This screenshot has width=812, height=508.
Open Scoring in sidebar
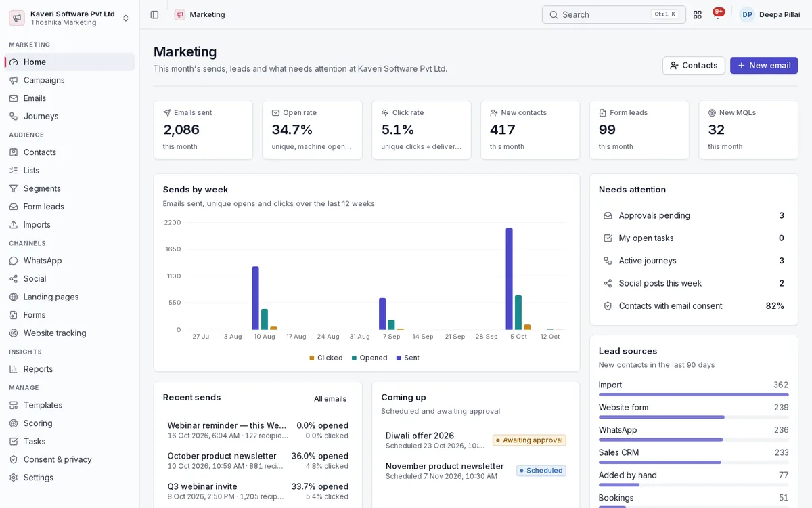pos(70,423)
